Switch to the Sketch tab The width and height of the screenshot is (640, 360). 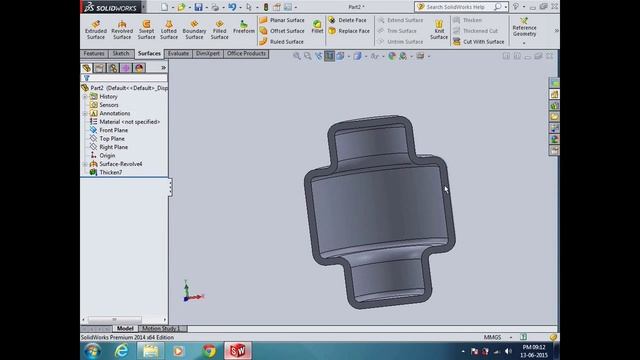(121, 53)
